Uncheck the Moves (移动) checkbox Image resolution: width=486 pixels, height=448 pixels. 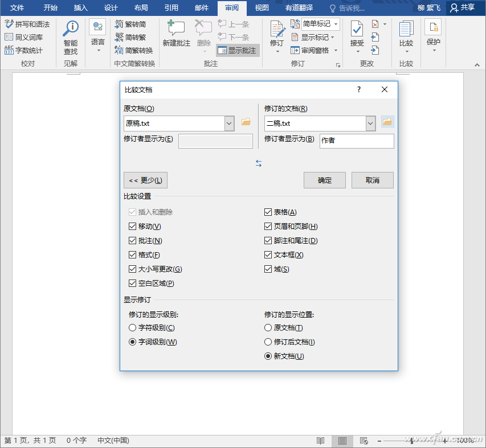coord(132,227)
